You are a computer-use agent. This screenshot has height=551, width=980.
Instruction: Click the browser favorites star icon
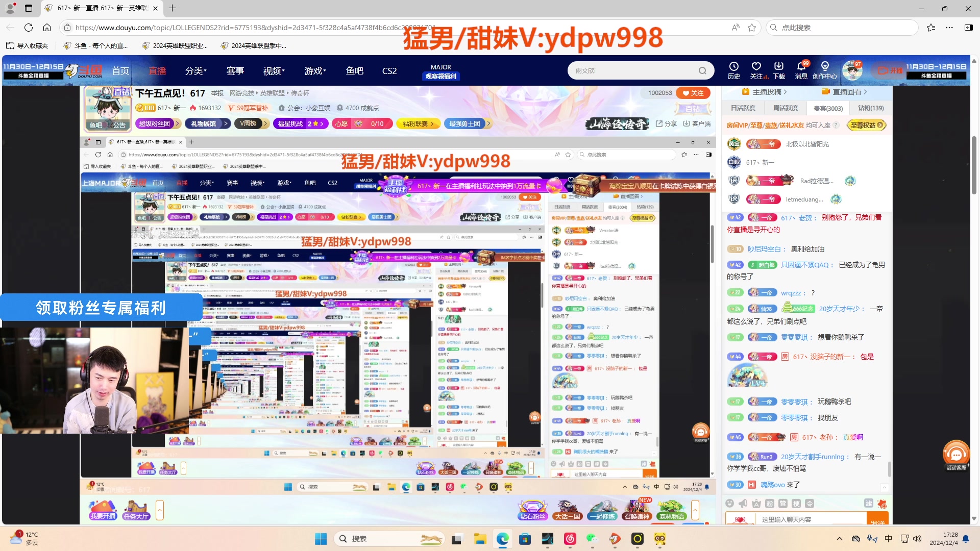pos(751,28)
